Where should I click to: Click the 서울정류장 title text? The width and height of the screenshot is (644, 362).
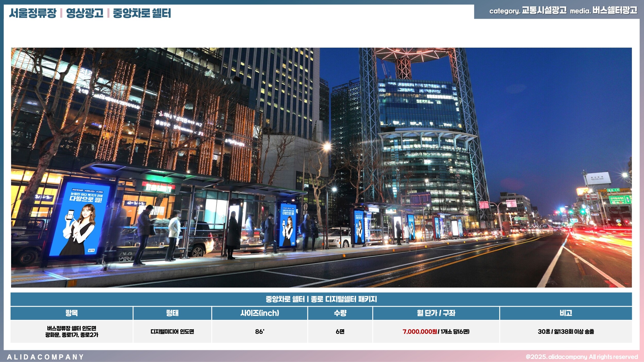click(x=33, y=13)
